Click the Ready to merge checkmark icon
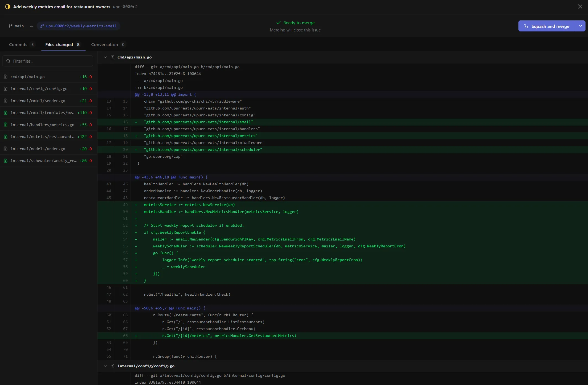 (x=279, y=23)
